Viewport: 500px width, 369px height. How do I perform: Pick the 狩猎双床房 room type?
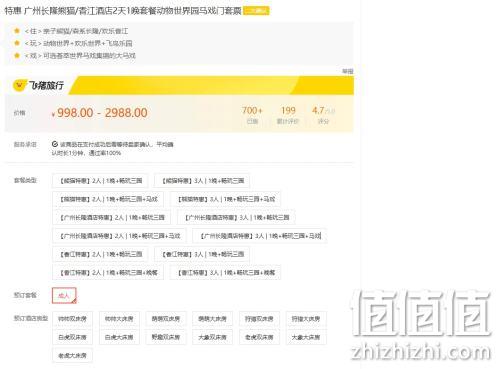tap(259, 319)
